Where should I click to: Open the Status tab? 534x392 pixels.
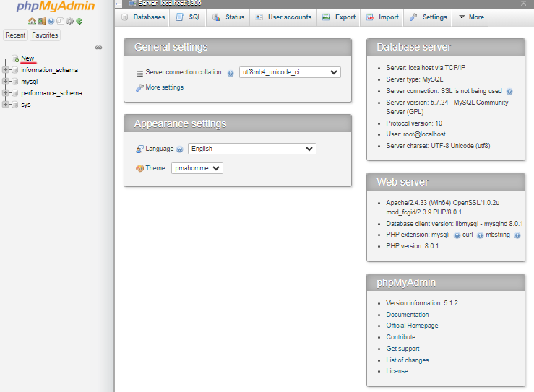tap(228, 17)
